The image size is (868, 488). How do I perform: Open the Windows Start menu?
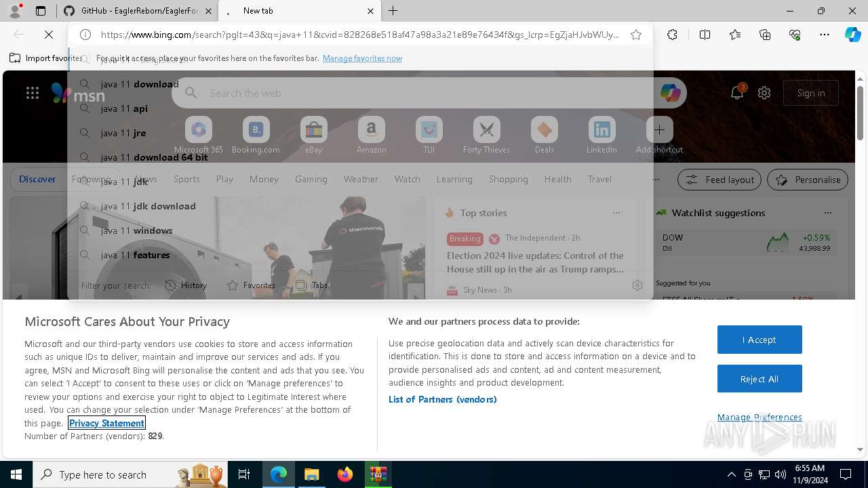tap(16, 474)
